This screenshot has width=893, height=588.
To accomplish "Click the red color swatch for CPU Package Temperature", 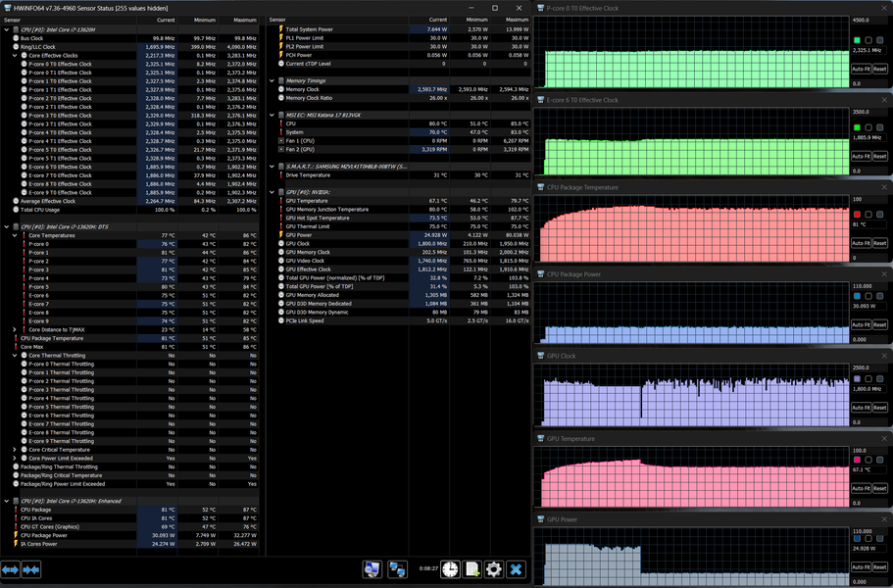I will click(856, 214).
